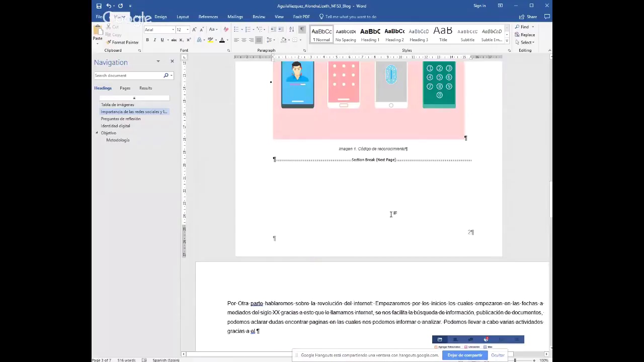This screenshot has width=644, height=362.
Task: Open ribbon display options icon
Action: pos(500,6)
